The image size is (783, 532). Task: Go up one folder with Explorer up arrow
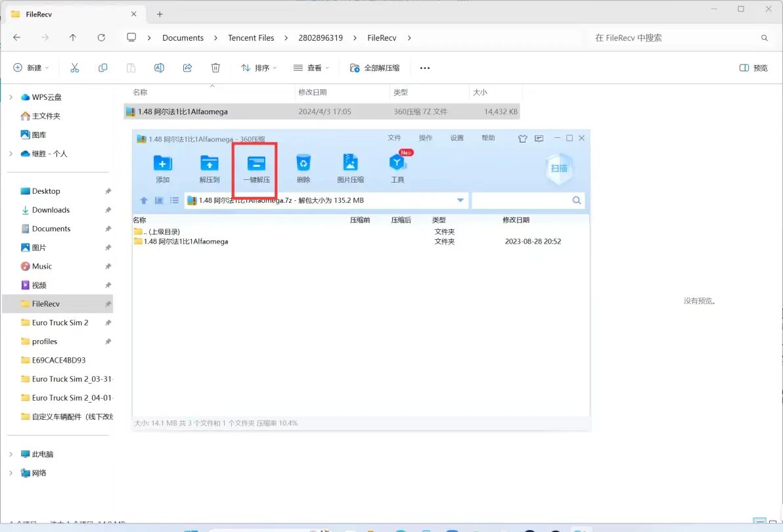tap(73, 37)
